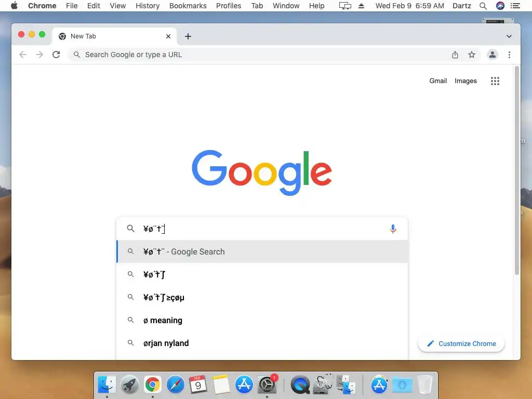Image resolution: width=532 pixels, height=399 pixels.
Task: Open the Edit menu
Action: (x=94, y=6)
